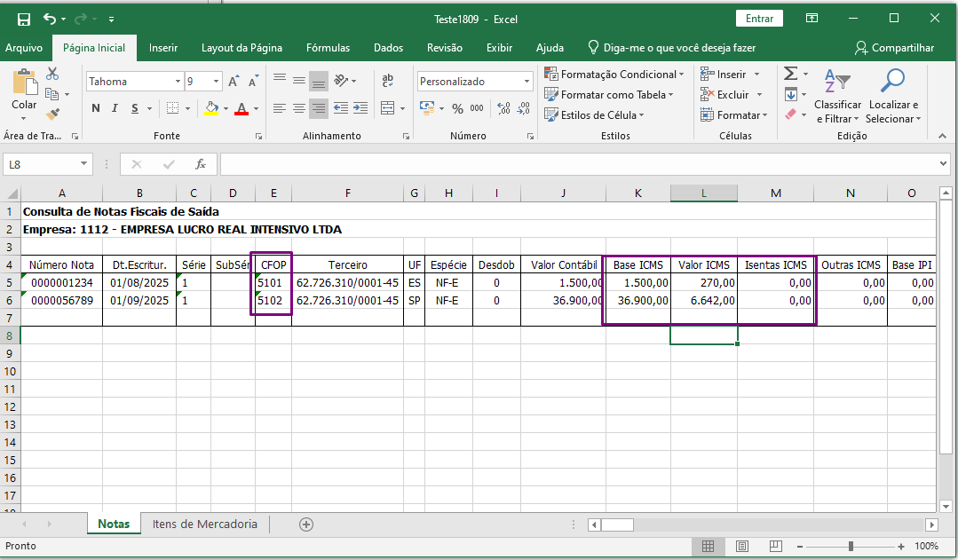Toggle Italic formatting
Screen dimensions: 958x560
click(115, 108)
